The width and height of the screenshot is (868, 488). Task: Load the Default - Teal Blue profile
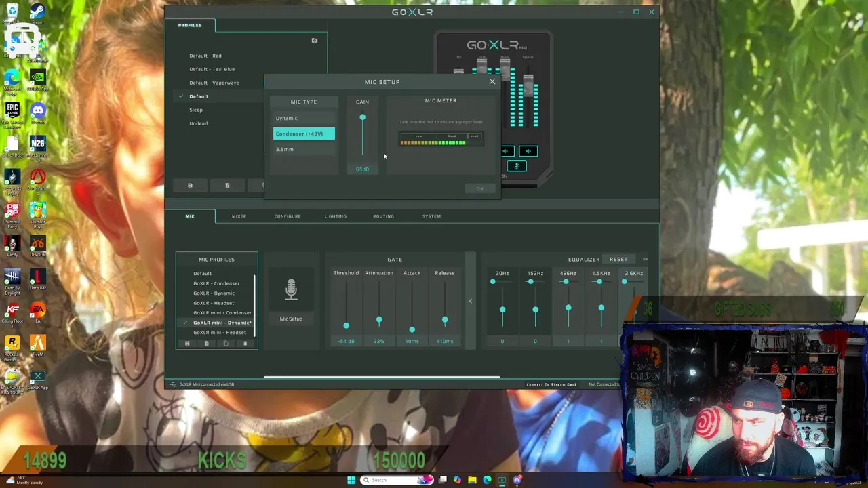212,69
